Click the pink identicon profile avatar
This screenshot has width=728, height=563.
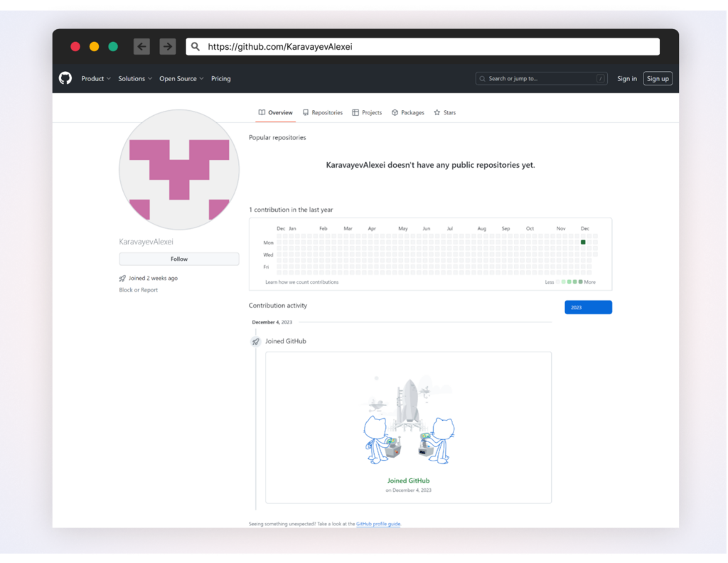179,169
